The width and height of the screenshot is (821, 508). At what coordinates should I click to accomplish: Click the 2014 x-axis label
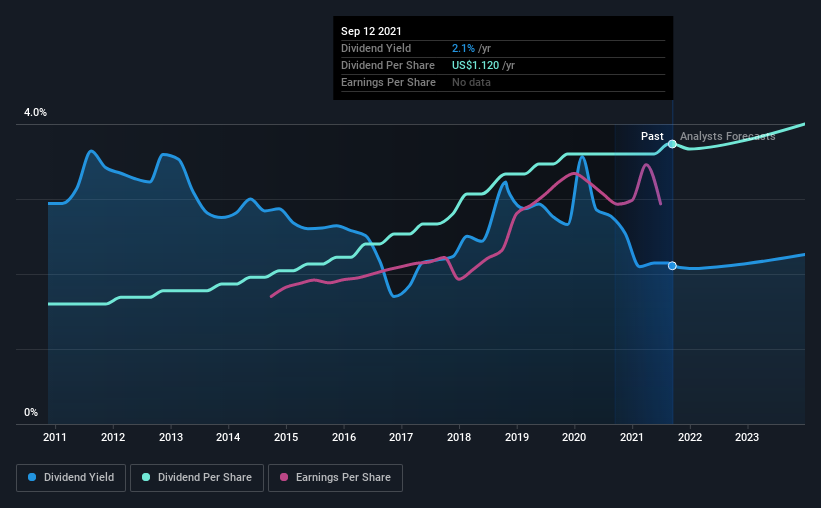tap(228, 437)
